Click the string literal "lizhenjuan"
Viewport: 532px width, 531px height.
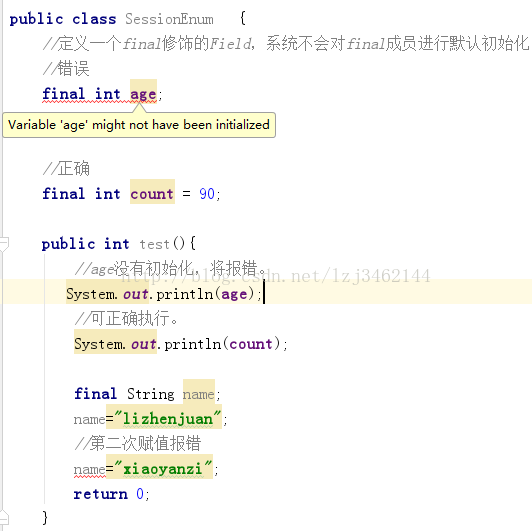point(168,419)
